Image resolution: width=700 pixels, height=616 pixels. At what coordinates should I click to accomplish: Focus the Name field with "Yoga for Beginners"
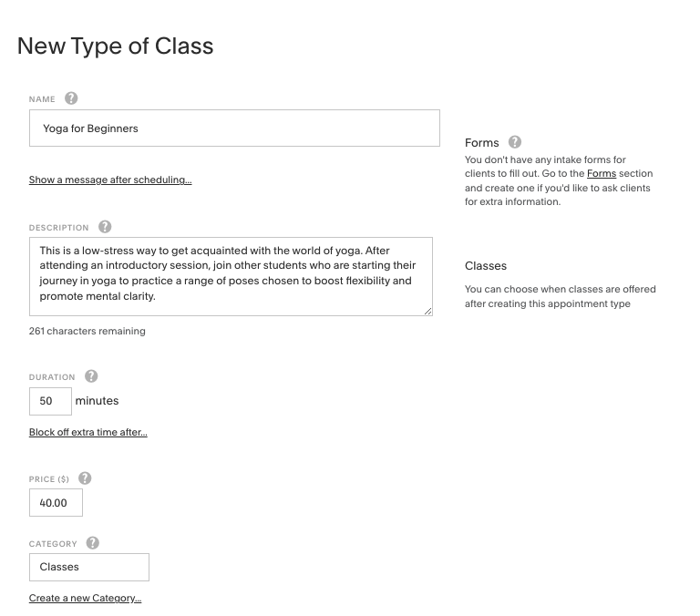click(234, 128)
